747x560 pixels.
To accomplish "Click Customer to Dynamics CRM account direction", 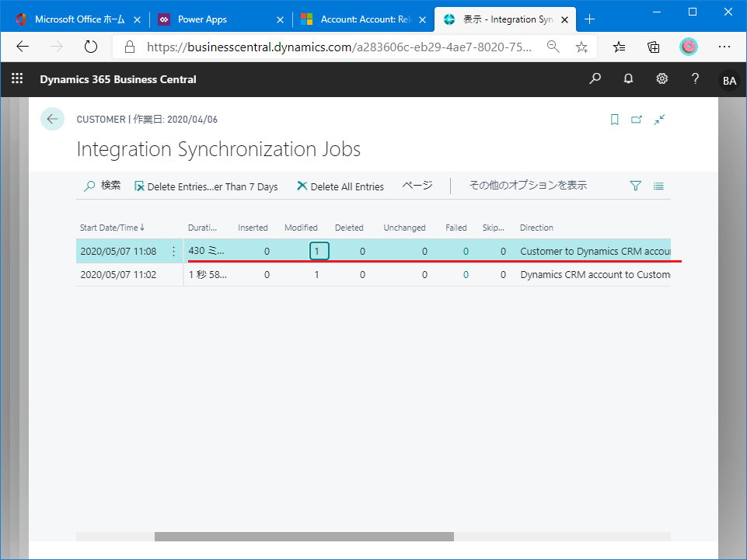I will (x=595, y=252).
